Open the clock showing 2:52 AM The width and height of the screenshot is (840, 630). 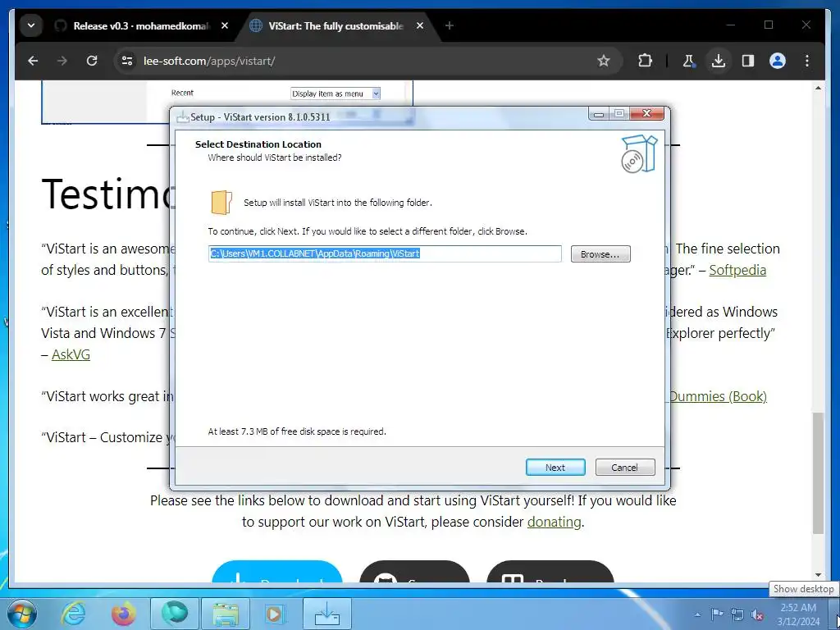click(798, 614)
